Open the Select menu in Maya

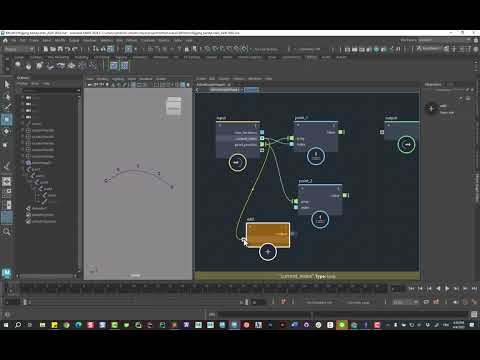47,40
